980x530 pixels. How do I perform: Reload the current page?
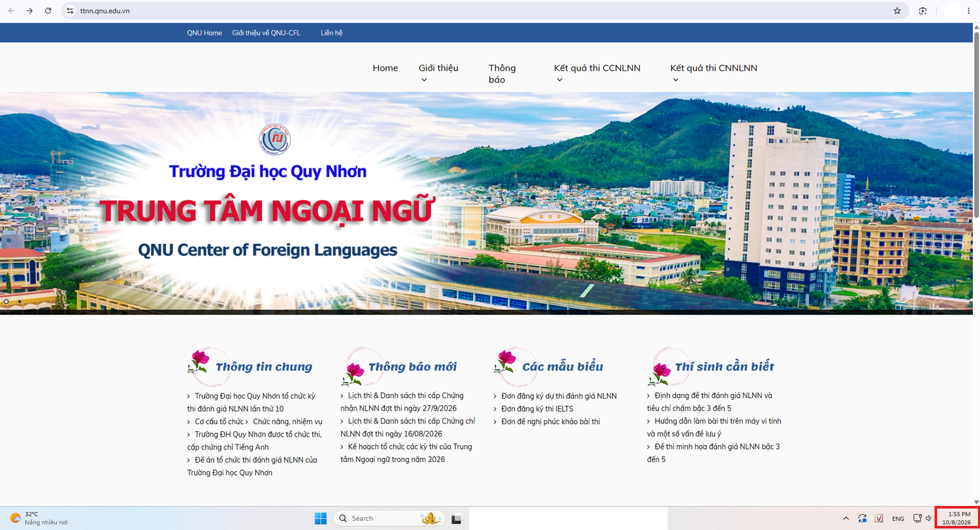(x=48, y=10)
